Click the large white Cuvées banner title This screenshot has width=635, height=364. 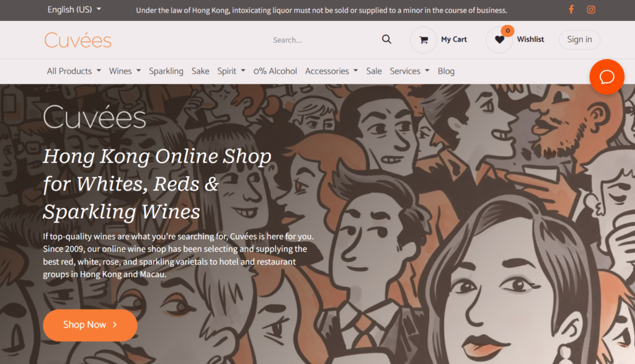coord(94,117)
